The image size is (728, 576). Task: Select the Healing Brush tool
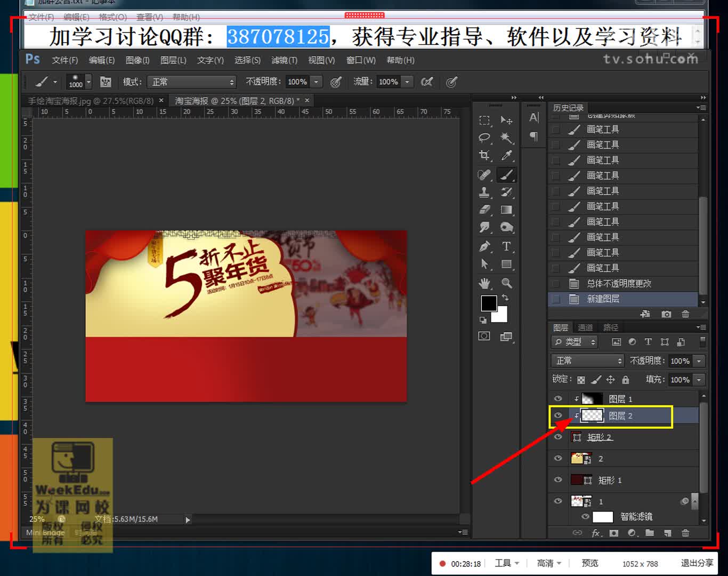484,174
